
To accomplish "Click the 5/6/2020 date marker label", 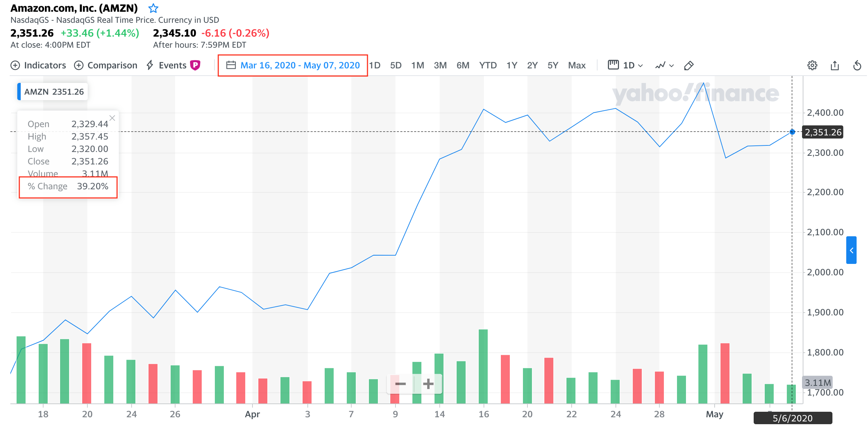I will 793,418.
